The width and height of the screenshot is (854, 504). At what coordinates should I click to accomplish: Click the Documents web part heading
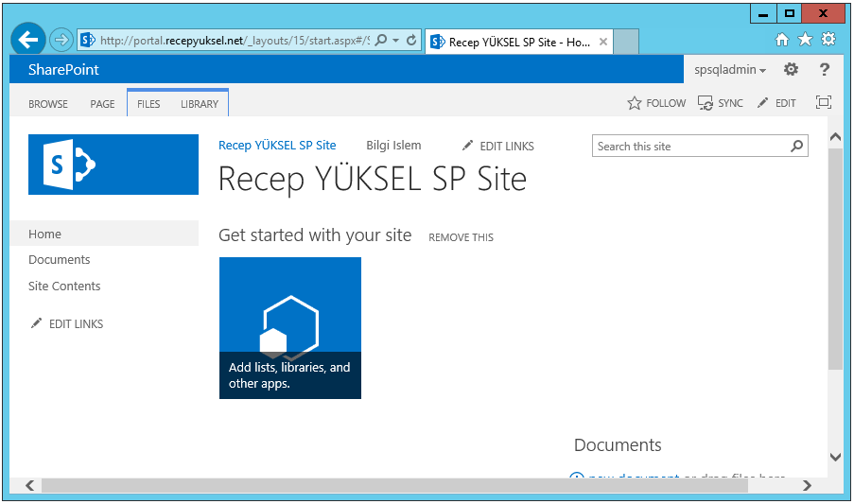[x=618, y=445]
